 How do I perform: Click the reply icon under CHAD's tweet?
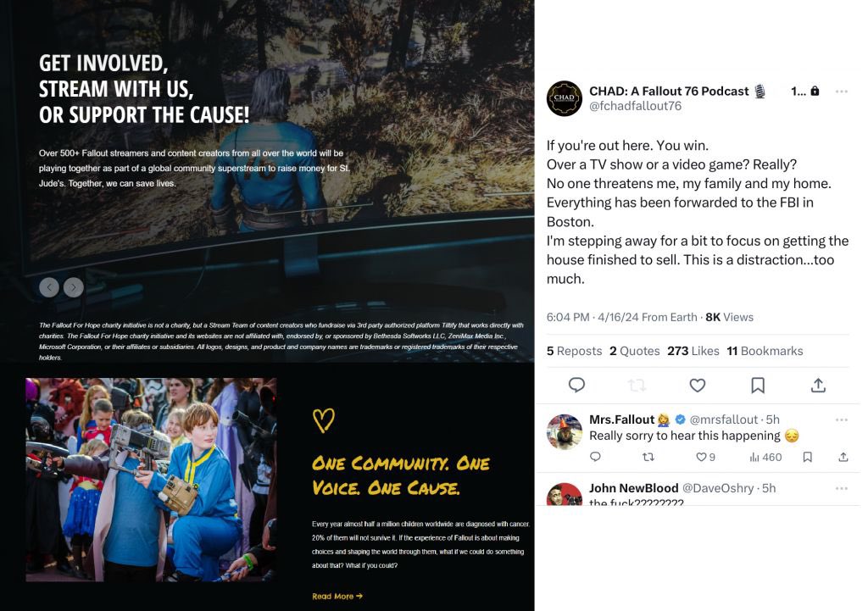[x=576, y=385]
